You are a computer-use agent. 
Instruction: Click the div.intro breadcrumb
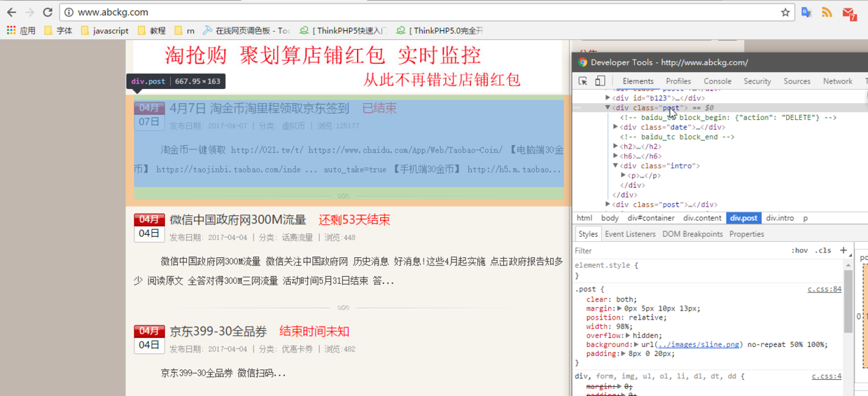tap(780, 218)
